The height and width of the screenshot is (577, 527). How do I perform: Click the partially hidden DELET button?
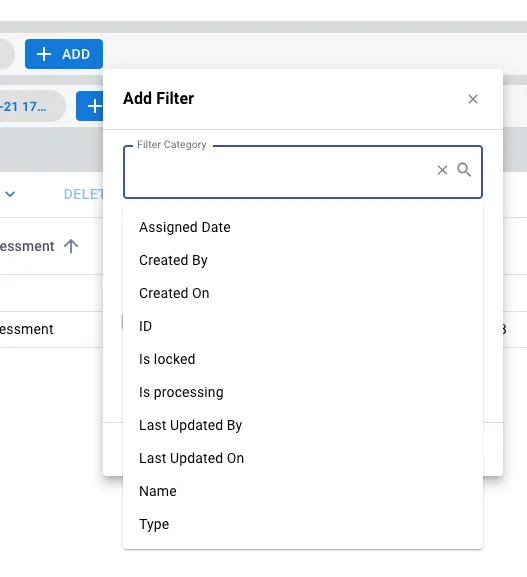(x=84, y=194)
